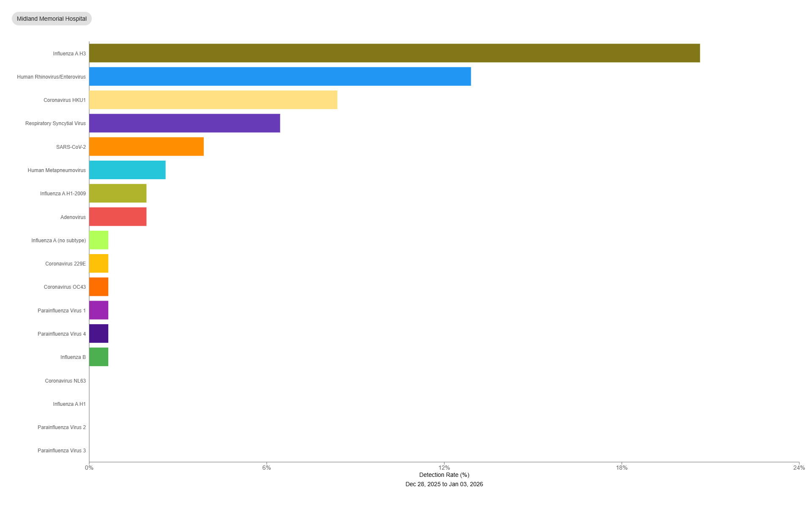Click the Coronavirus NL63 axis label
Image resolution: width=812 pixels, height=509 pixels.
pos(65,381)
